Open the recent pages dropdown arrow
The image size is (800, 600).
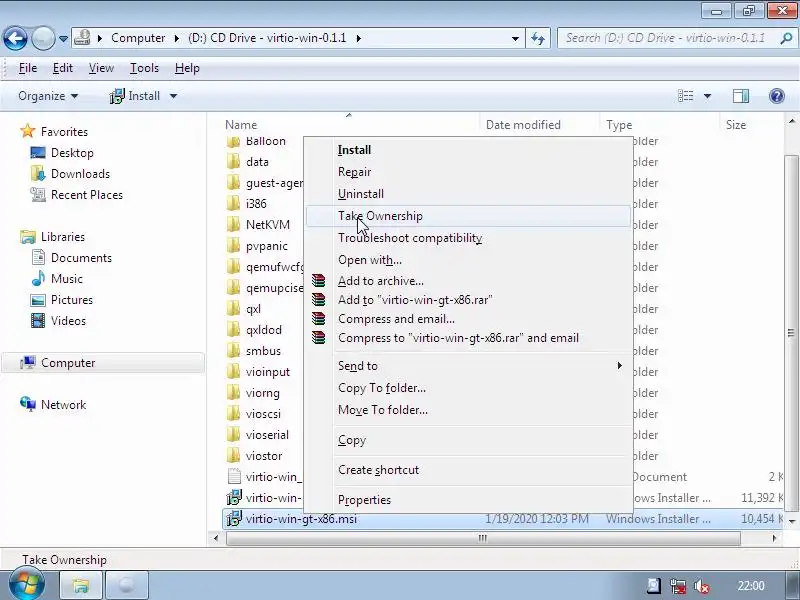point(63,39)
